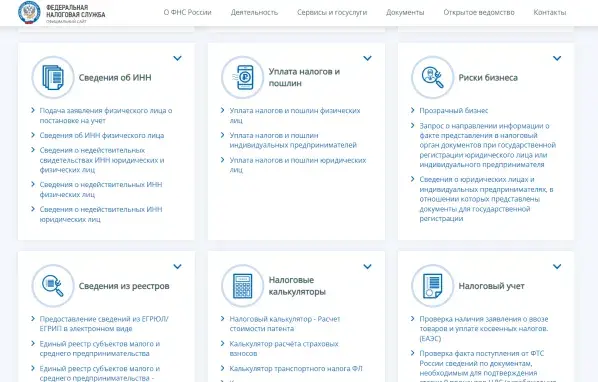
Task: Click the Уплата налогов и пошлин card heading
Action: 304,77
